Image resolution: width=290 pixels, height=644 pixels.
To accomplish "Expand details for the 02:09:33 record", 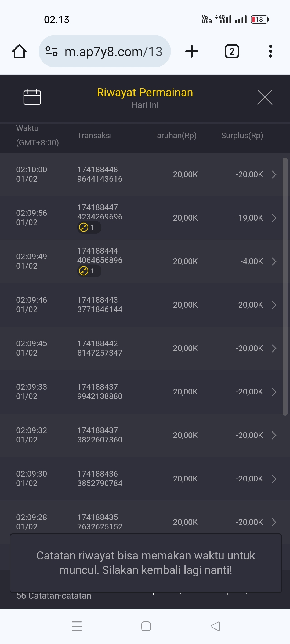I will (x=274, y=392).
